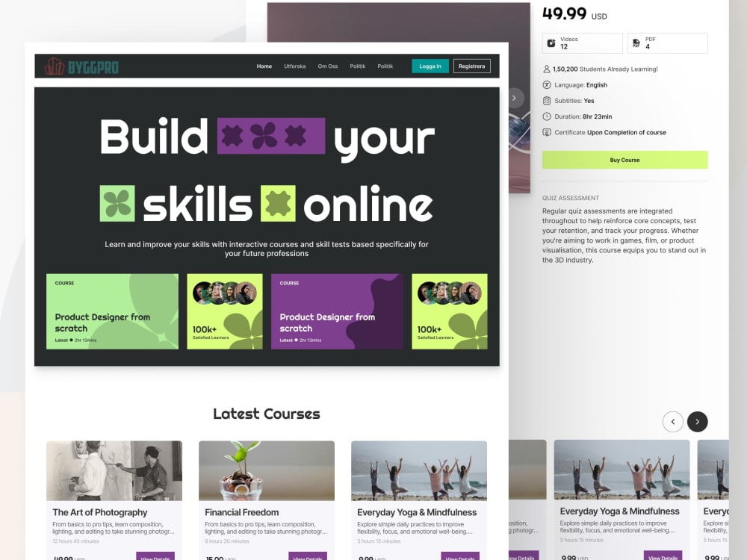Click View Details under Financial Freedom
This screenshot has height=560, width=747.
(308, 556)
